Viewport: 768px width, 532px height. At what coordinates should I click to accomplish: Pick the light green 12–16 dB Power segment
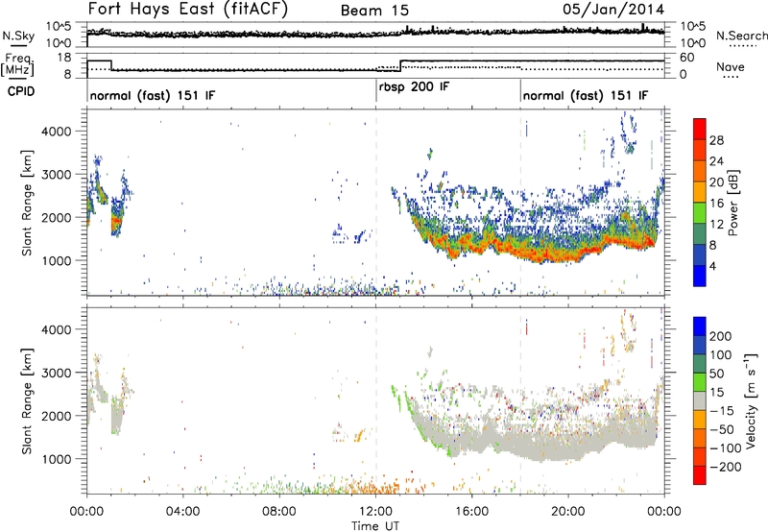(x=700, y=213)
